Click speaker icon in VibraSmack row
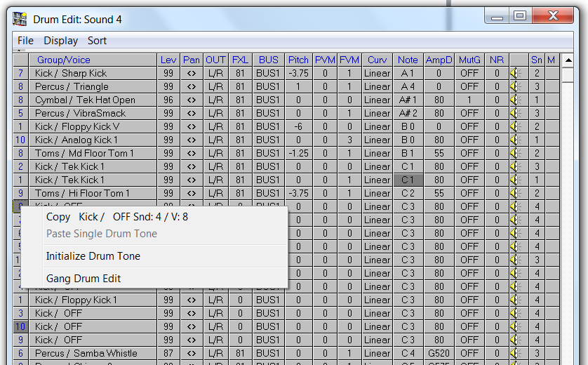588x365 pixels. (515, 113)
